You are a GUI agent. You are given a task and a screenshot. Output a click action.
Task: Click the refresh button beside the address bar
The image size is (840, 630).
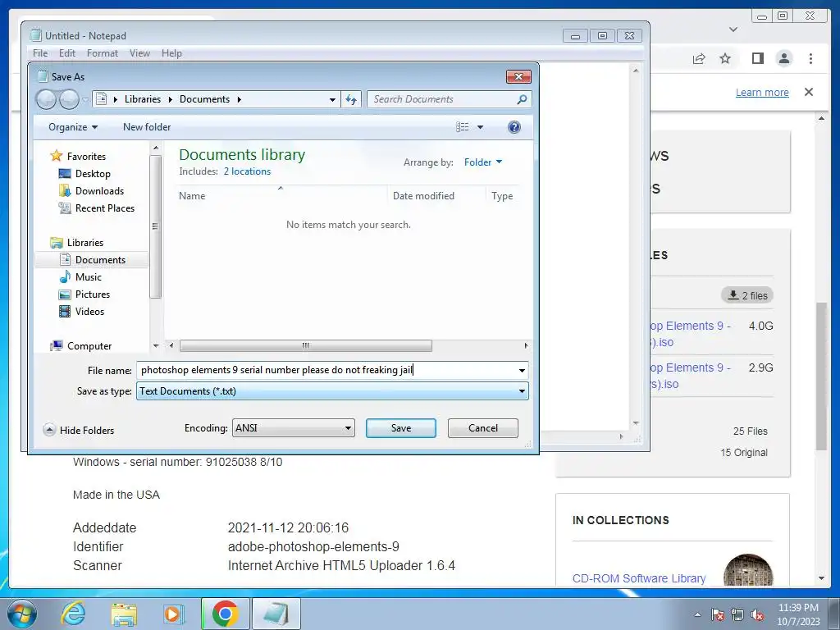tap(351, 99)
